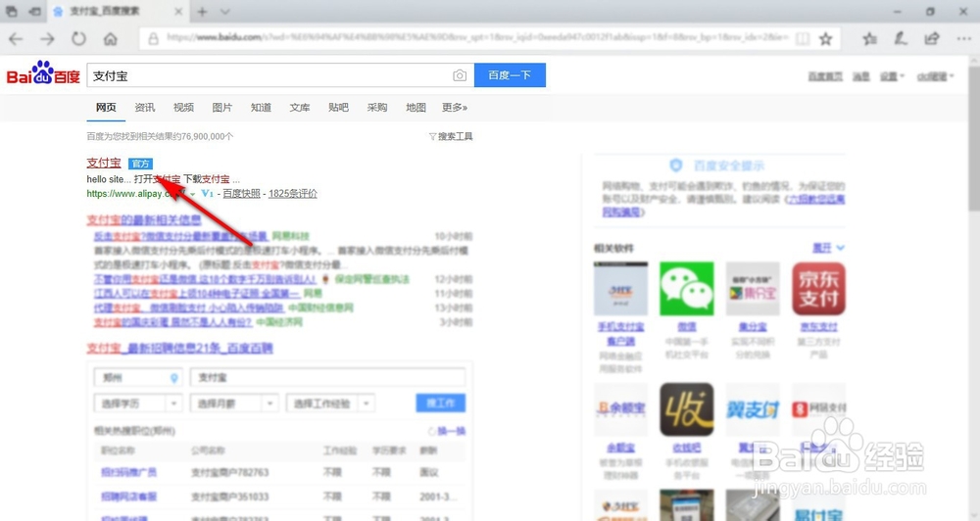Show tab previews chevron
This screenshot has height=521, width=980.
point(225,11)
